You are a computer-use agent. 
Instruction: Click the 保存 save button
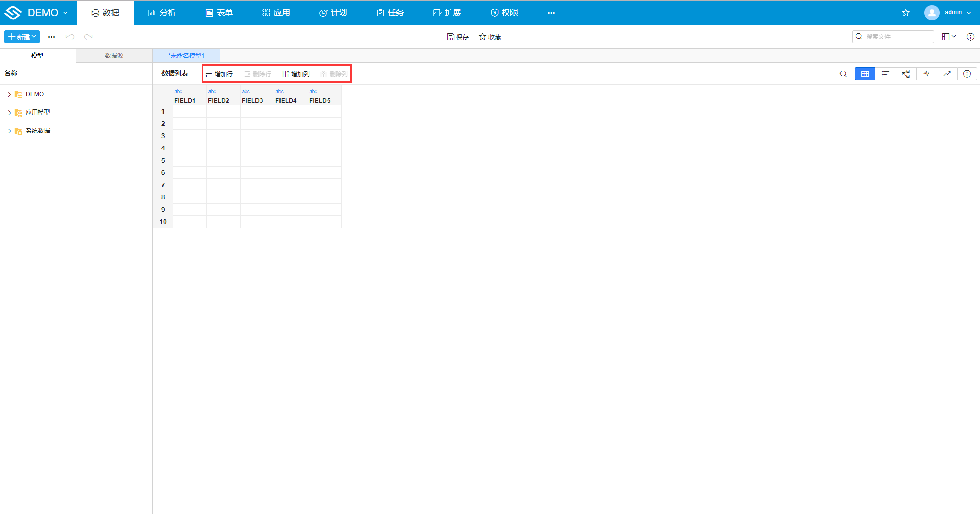coord(457,37)
